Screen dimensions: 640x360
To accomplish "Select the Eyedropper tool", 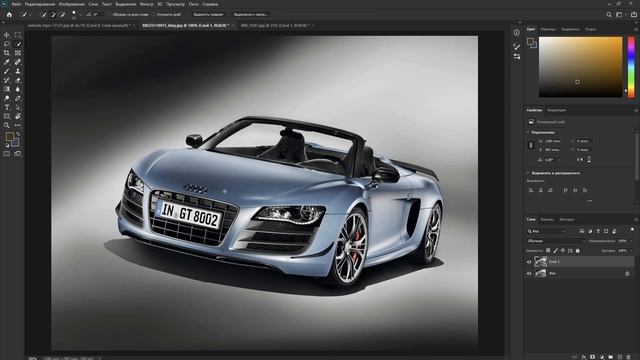I will [7, 62].
